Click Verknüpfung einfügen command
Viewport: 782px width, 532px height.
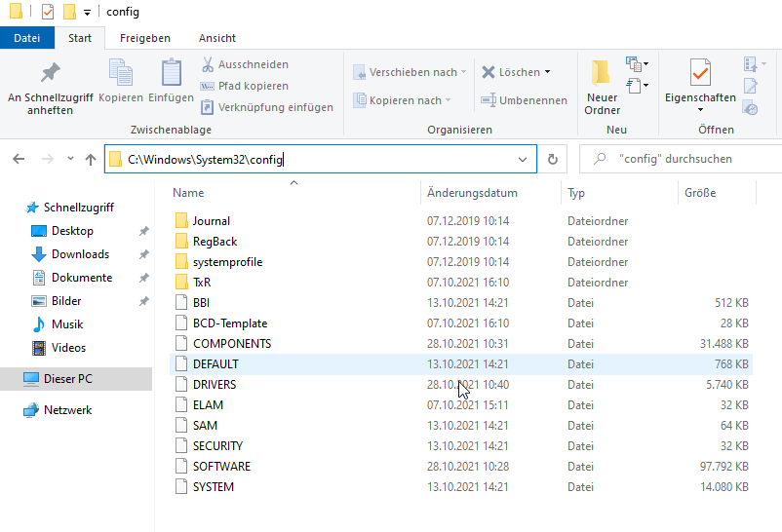[267, 107]
